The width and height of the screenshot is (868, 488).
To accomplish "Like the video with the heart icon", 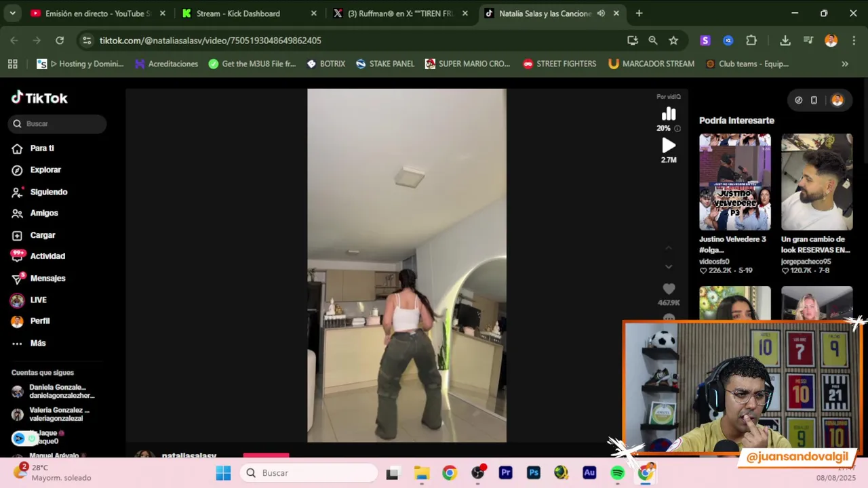I will (669, 289).
